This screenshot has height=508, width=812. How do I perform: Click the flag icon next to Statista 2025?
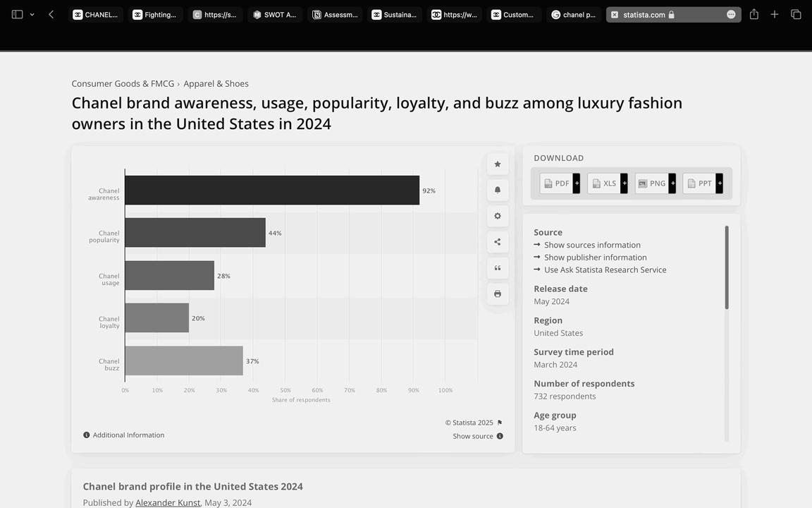(x=500, y=423)
